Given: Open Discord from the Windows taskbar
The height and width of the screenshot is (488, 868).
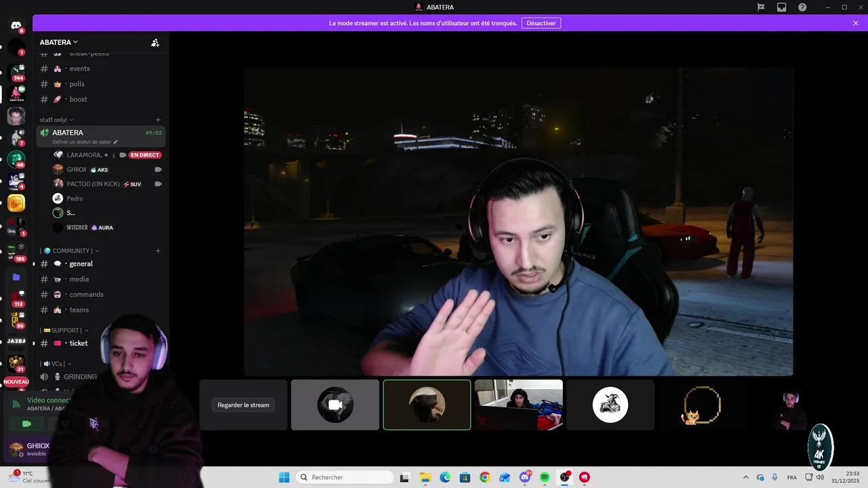Looking at the screenshot, I should point(525,477).
